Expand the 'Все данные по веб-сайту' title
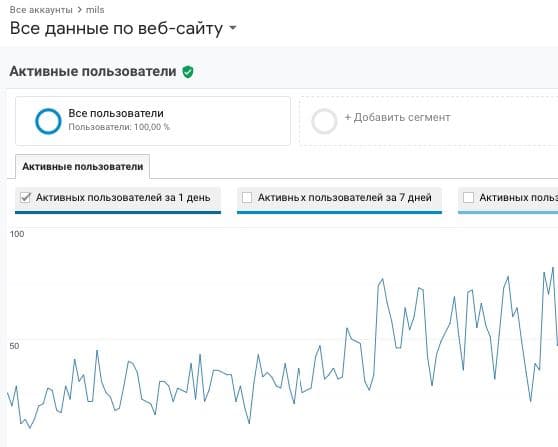 [x=116, y=28]
